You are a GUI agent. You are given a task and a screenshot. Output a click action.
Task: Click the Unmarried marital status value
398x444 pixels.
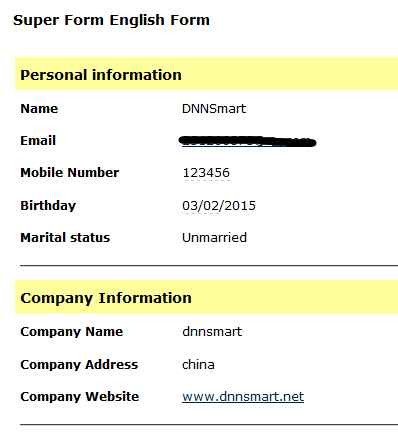click(x=214, y=237)
